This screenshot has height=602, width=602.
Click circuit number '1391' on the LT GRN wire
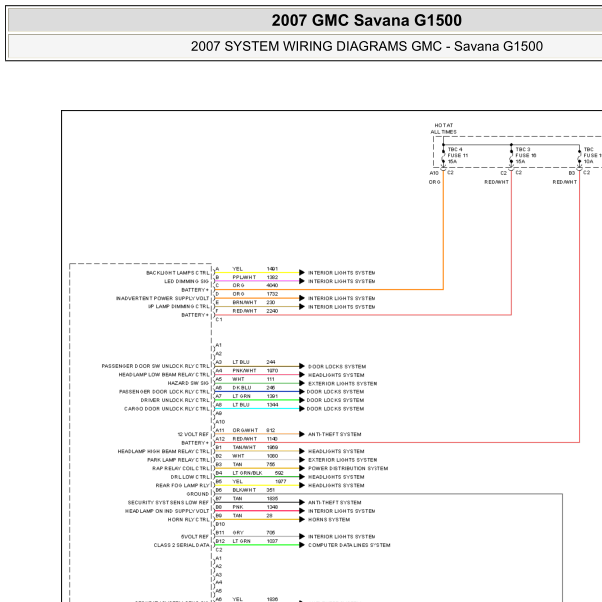tap(272, 396)
